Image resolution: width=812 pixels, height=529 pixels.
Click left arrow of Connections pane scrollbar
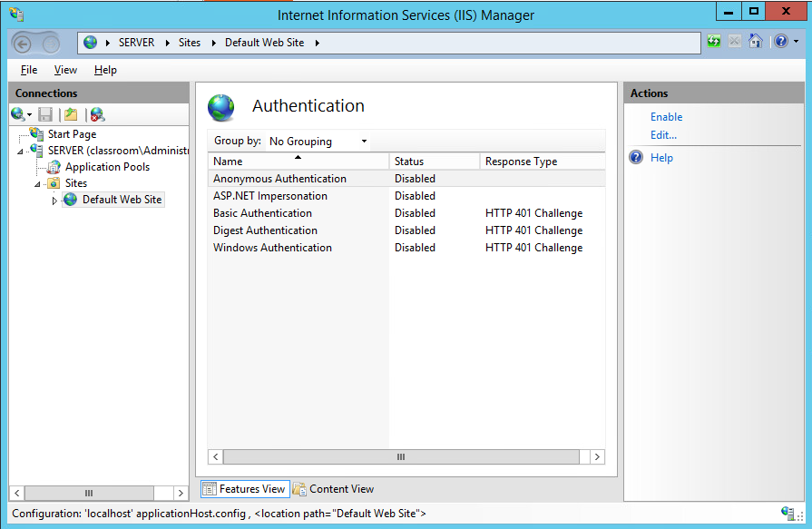tap(17, 493)
